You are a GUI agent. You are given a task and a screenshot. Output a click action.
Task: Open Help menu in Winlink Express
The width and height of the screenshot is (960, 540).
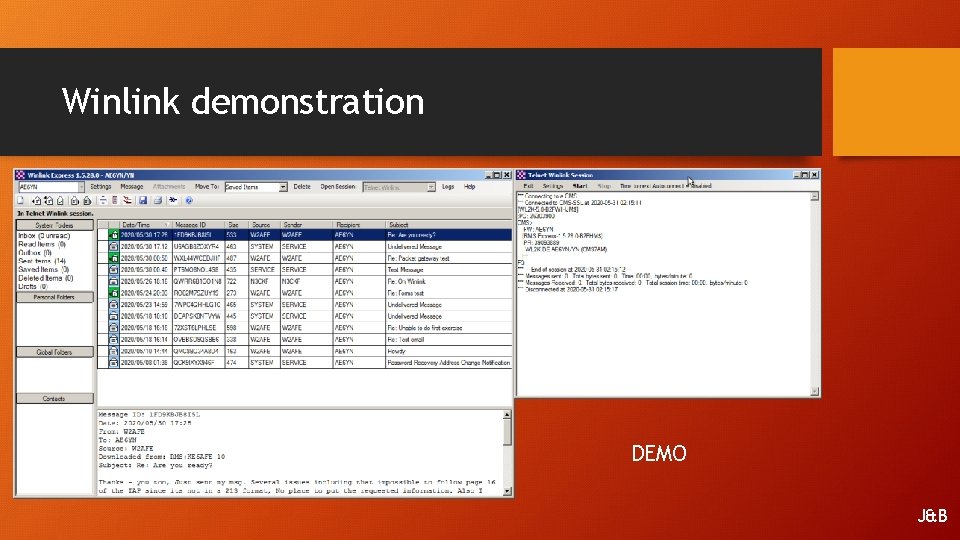[x=470, y=187]
